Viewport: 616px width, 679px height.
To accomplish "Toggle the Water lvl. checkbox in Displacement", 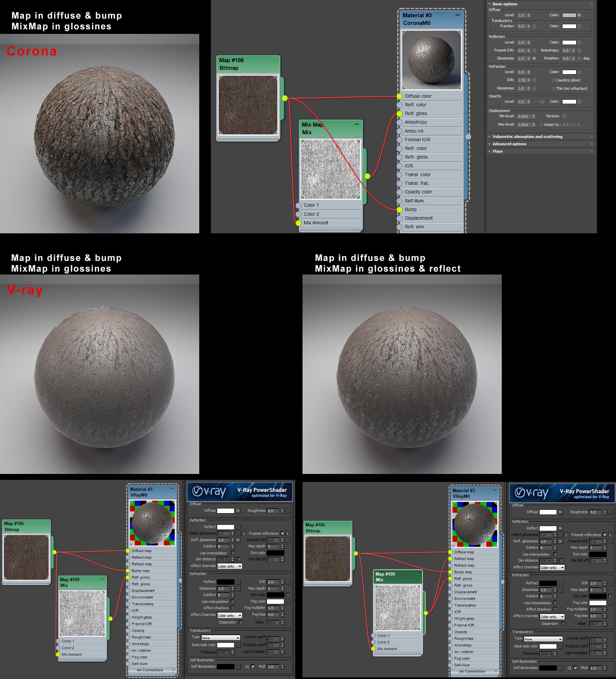I will [x=541, y=125].
